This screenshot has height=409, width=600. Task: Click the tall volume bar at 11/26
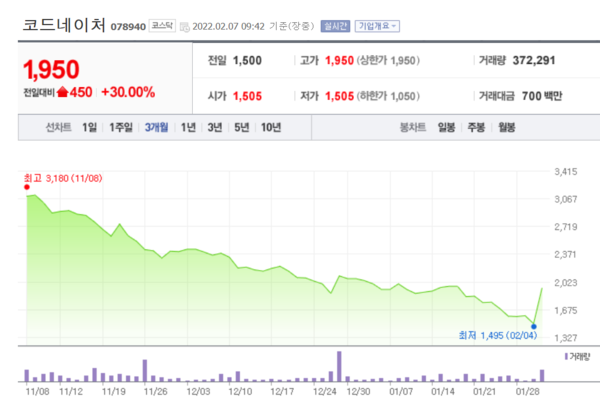tap(145, 370)
